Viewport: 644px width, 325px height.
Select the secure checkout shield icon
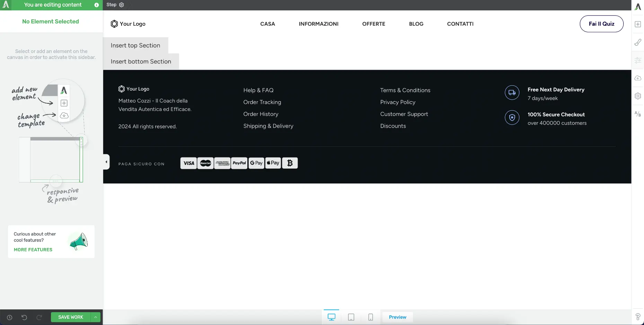pyautogui.click(x=512, y=118)
